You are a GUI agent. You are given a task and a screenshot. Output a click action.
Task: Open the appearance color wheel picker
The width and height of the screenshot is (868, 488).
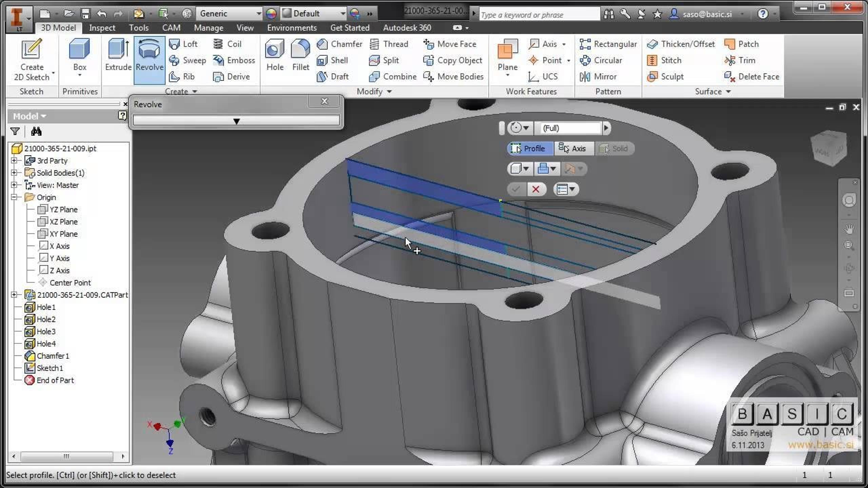pyautogui.click(x=271, y=14)
